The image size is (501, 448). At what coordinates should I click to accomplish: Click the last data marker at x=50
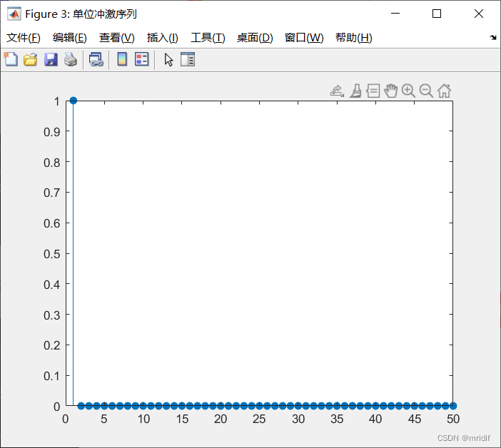click(x=453, y=406)
